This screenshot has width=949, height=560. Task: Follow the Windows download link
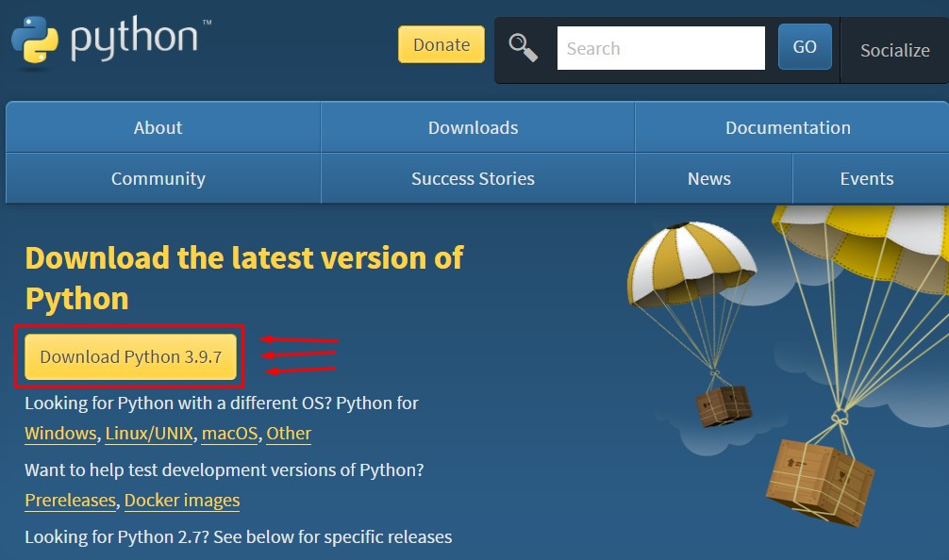(x=60, y=434)
